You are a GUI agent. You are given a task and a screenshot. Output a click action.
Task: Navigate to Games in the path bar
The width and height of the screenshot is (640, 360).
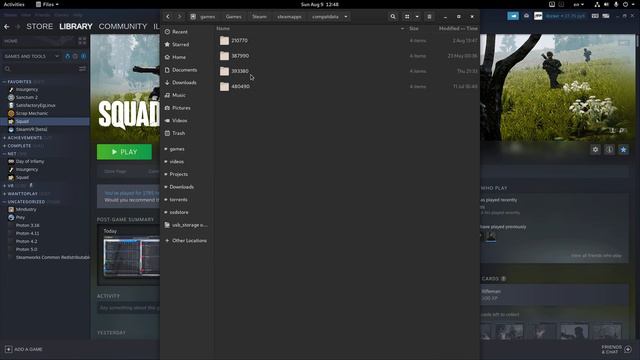tap(233, 17)
